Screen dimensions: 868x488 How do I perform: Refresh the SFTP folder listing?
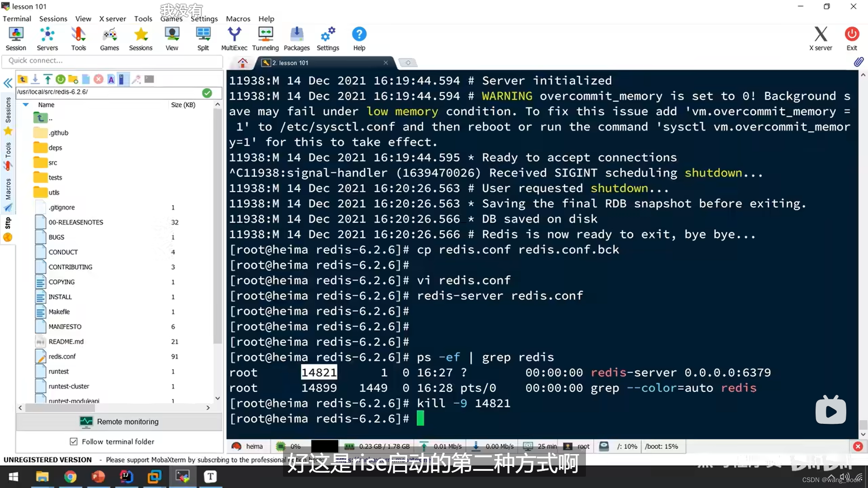[x=60, y=80]
